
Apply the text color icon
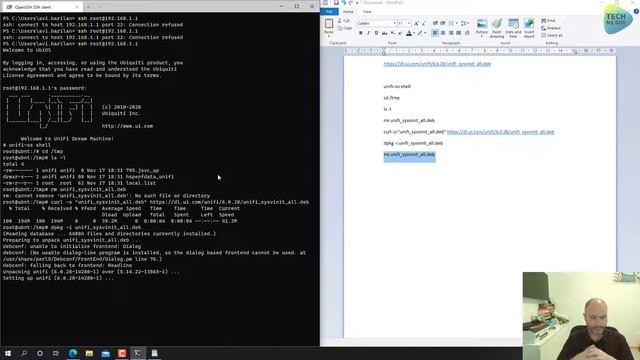409,33
